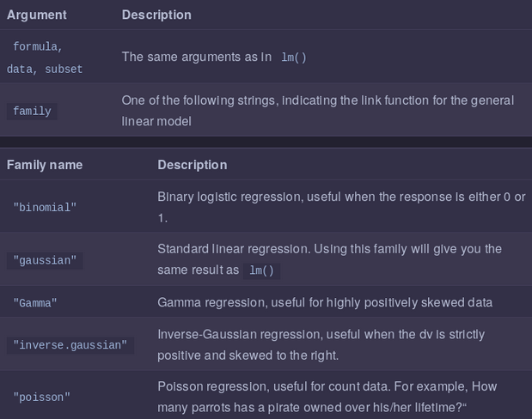Click lm() code in the gaussian row

(260, 270)
